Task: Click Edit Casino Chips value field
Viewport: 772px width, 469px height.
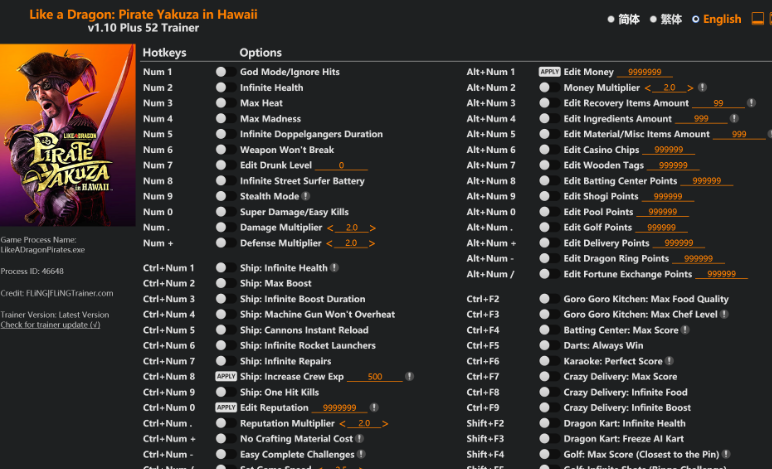Action: coord(669,150)
